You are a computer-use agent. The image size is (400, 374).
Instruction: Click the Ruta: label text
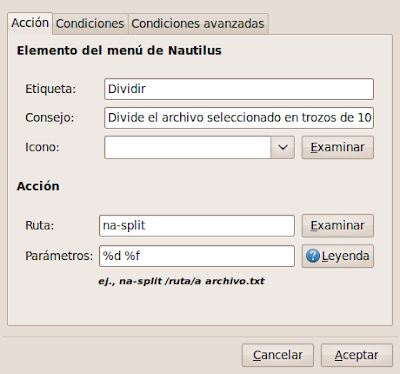[40, 226]
